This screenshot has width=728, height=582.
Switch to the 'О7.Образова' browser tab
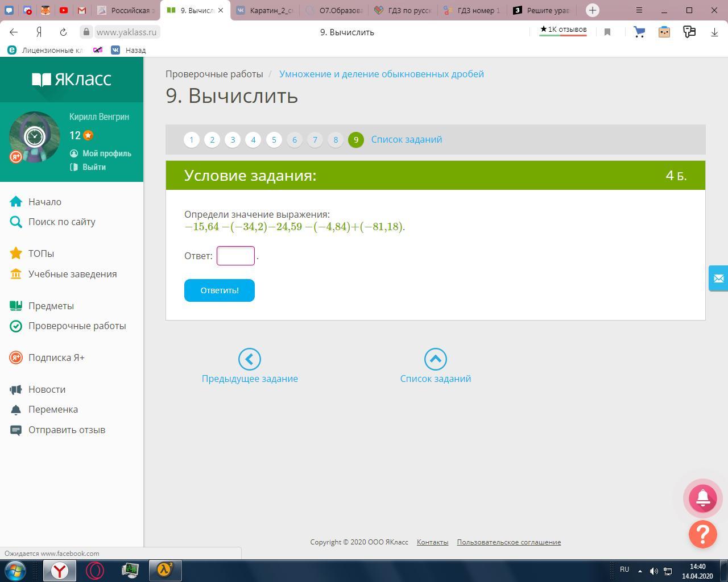334,10
